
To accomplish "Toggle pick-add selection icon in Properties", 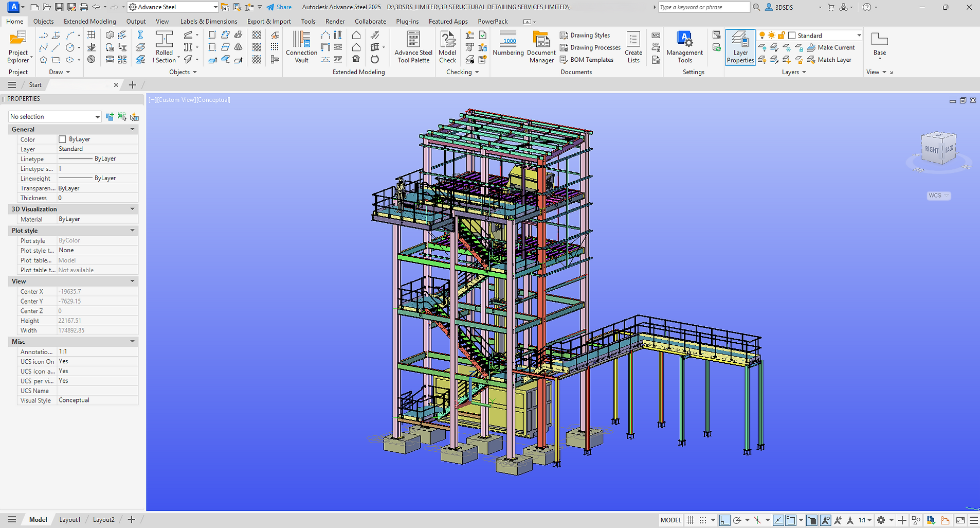I will tap(110, 117).
